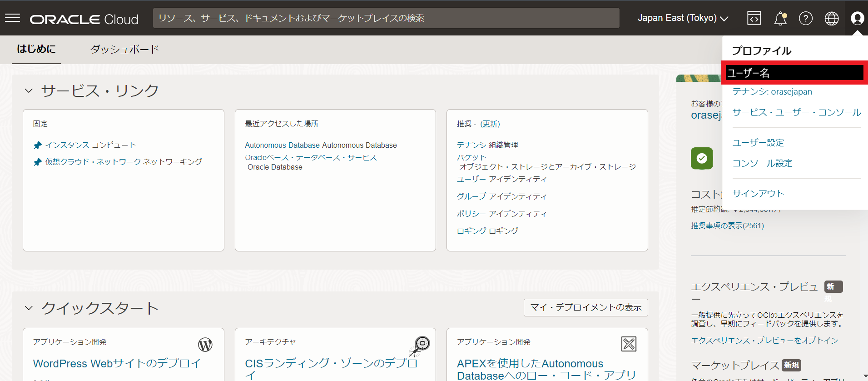Open the Oracleベース・データベース・サービス link
The image size is (868, 381).
point(311,158)
